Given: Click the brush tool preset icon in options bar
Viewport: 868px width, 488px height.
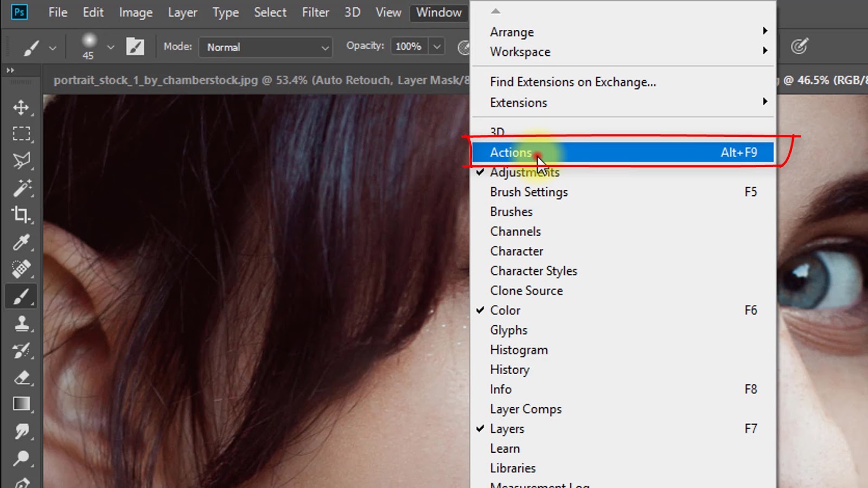Looking at the screenshot, I should [31, 47].
